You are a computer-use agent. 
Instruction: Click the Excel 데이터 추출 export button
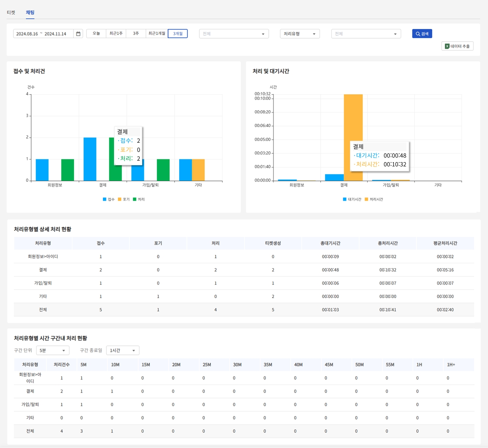pos(457,46)
